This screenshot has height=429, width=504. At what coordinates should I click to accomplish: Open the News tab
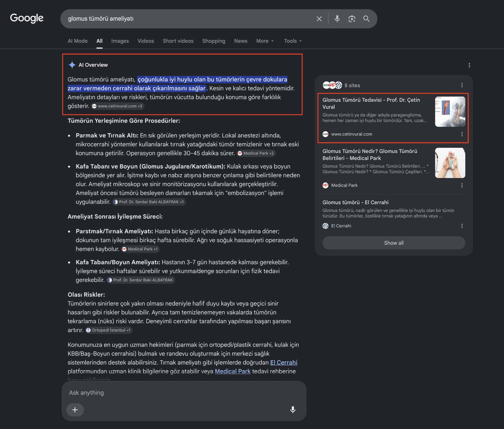[240, 41]
